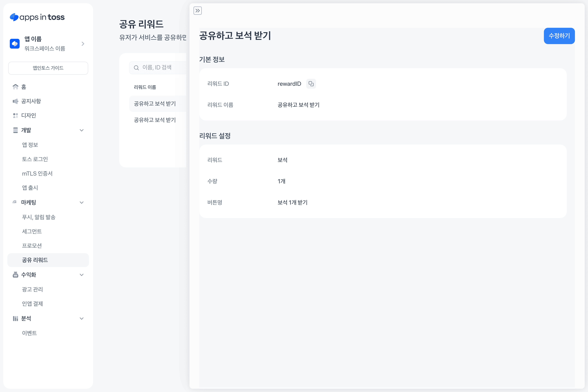Viewport: 588px width, 392px height.
Task: Click the 마케팅 section icon
Action: coord(15,202)
